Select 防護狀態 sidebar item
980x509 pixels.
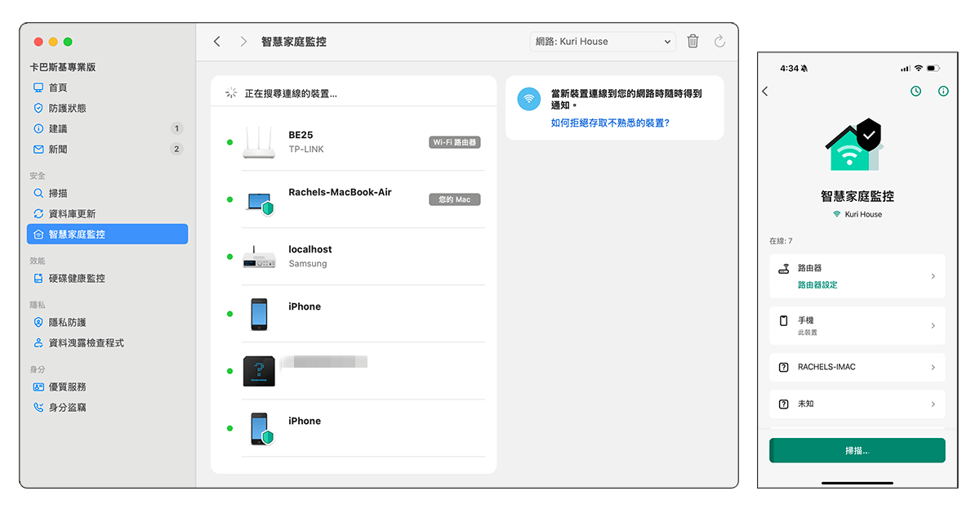coord(107,108)
